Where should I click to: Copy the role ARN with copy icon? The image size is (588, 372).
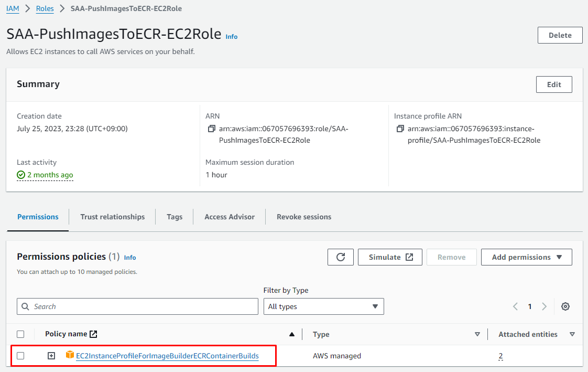point(211,129)
